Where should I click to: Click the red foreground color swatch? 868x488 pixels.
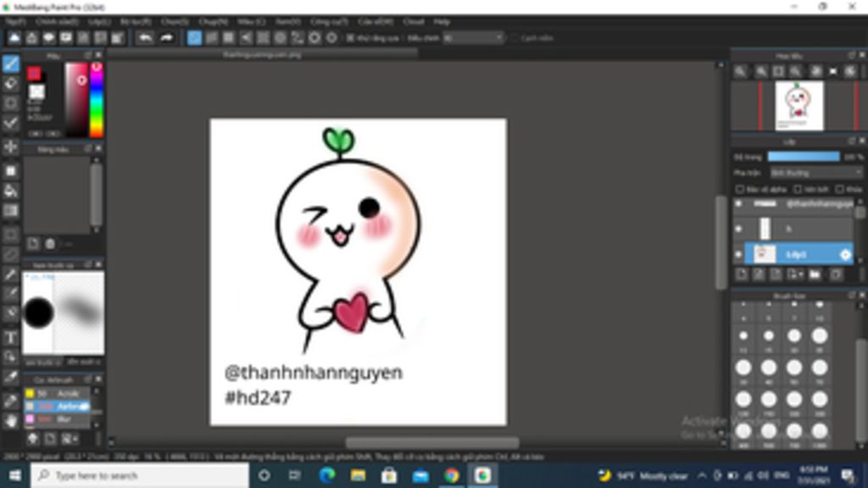(x=34, y=74)
